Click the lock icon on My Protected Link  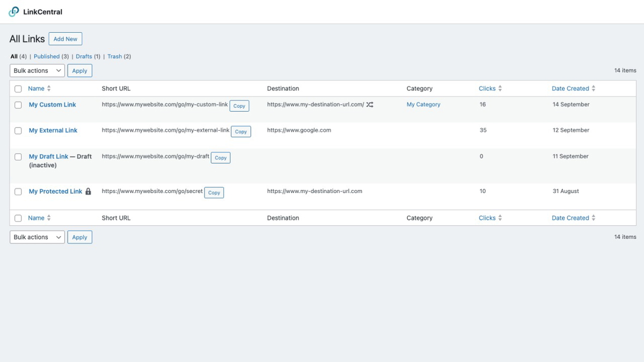tap(87, 191)
